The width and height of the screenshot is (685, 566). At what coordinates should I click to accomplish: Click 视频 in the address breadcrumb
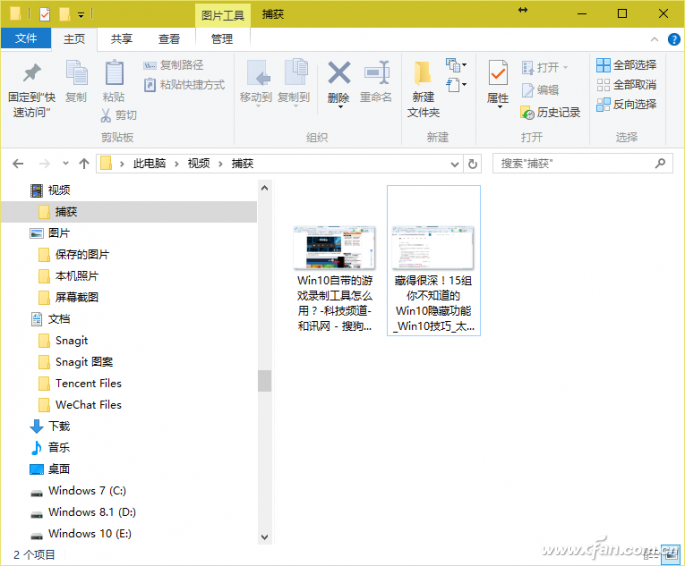[199, 164]
